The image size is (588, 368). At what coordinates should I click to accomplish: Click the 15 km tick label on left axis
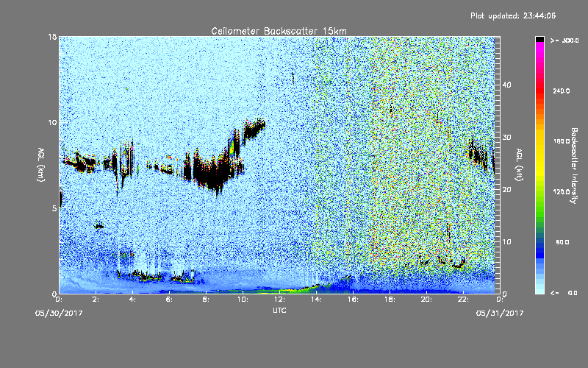(x=52, y=37)
